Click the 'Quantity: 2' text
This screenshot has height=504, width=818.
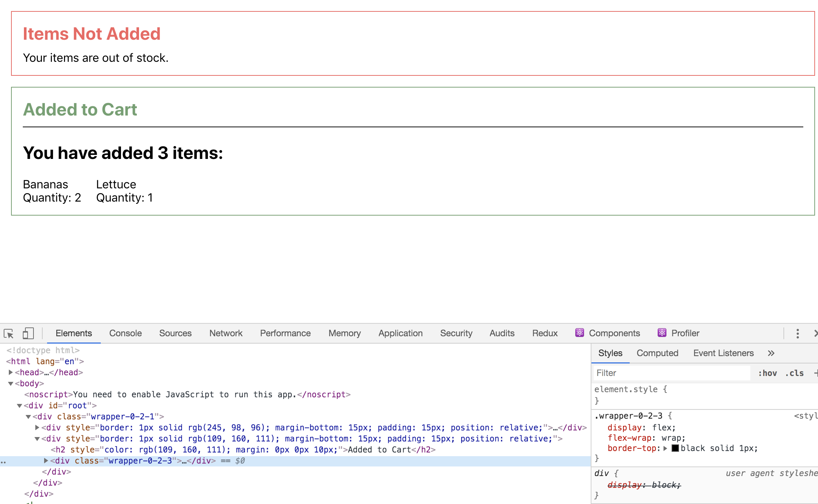click(52, 198)
